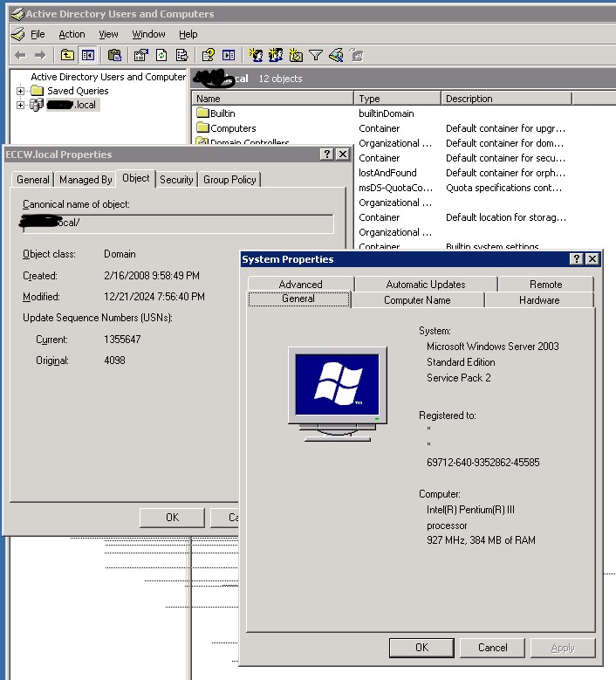Click the Canonical name of object field
This screenshot has width=616, height=680.
[178, 224]
